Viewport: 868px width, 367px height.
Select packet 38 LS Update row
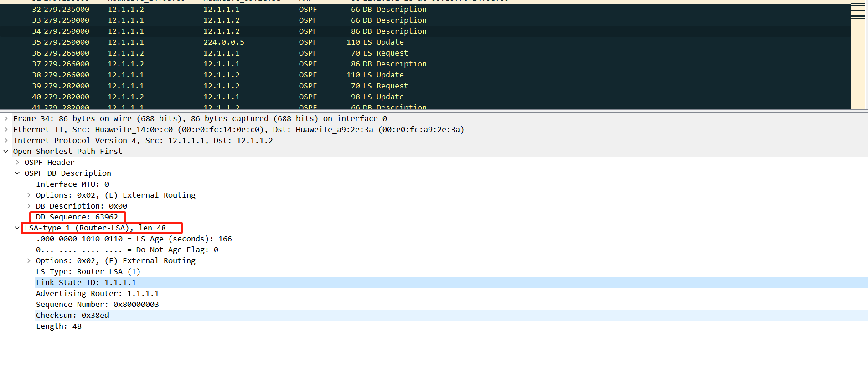click(425, 75)
